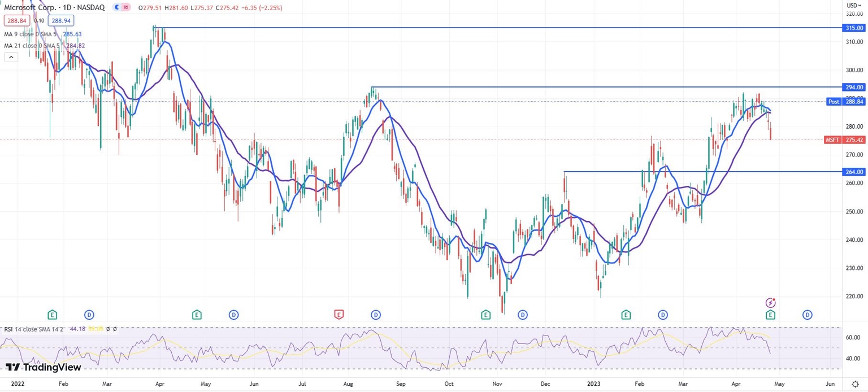Click the MSFT 275.42 last price label
The width and height of the screenshot is (868, 392).
click(x=845, y=140)
